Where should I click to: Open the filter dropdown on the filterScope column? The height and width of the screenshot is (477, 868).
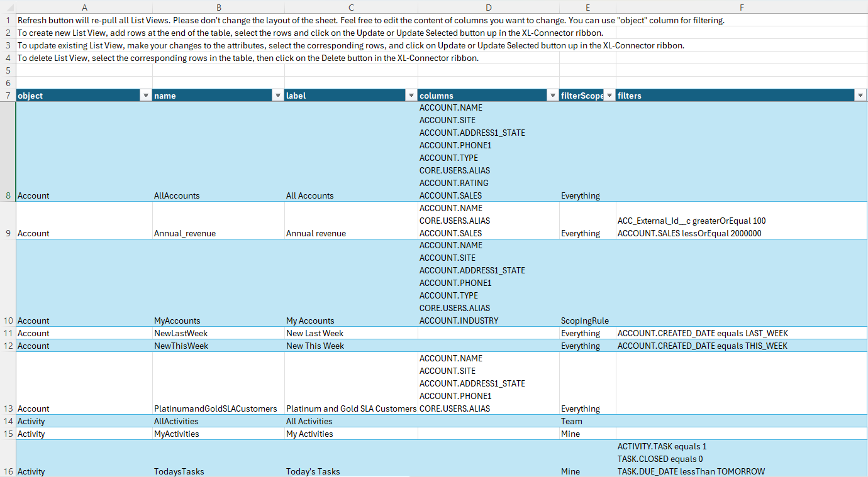608,95
